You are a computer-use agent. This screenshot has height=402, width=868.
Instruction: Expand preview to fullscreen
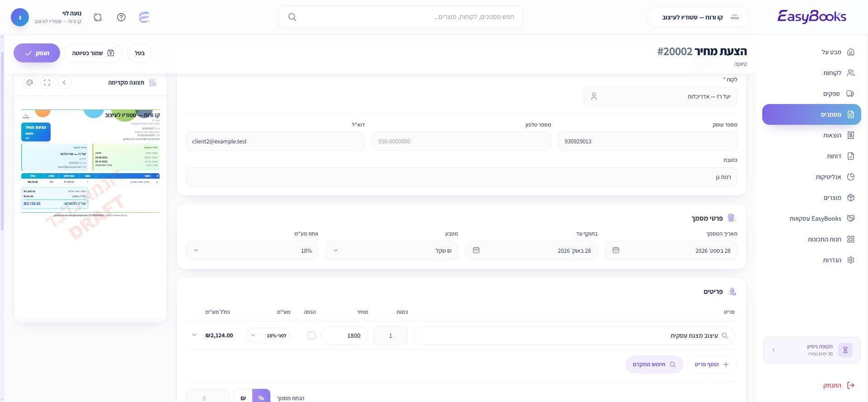click(47, 82)
